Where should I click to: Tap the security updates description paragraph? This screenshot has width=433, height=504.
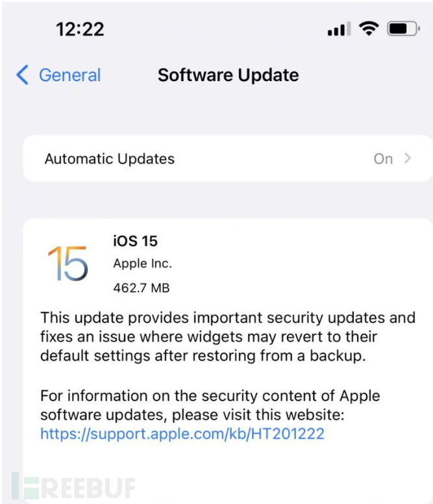[x=228, y=337]
